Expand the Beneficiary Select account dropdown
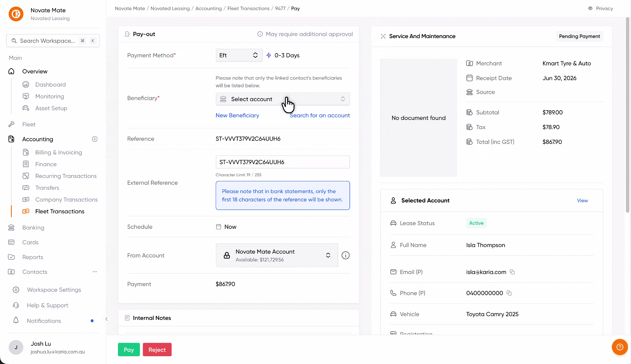Screen dimensions: 631x364 tap(282, 99)
